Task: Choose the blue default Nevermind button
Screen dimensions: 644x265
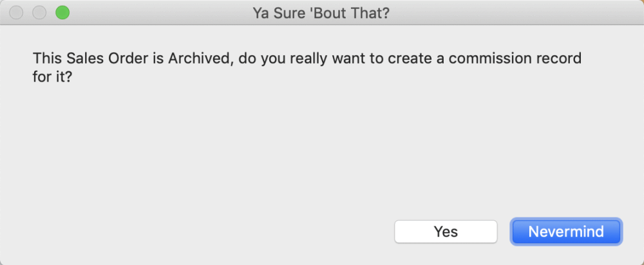Action: (566, 232)
